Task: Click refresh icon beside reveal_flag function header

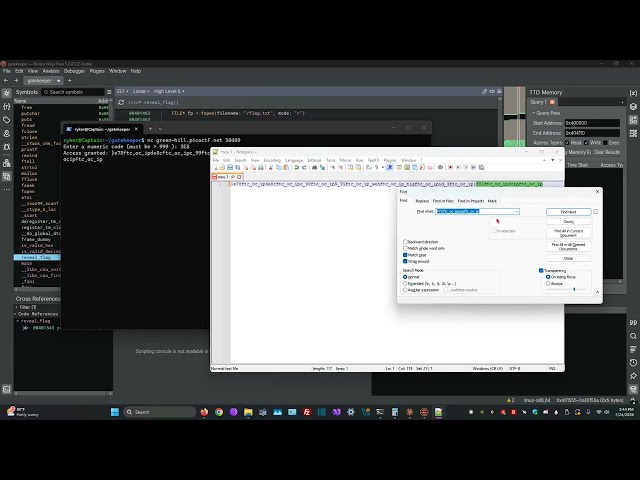Action: click(x=121, y=102)
